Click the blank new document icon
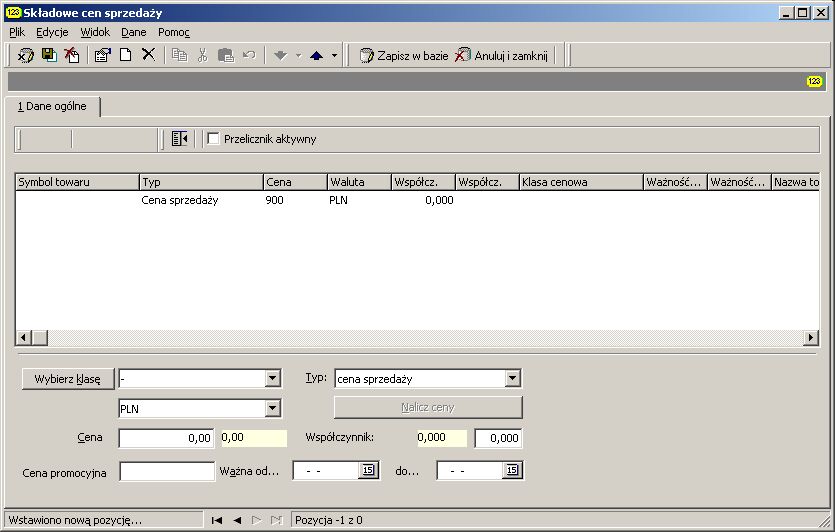Image resolution: width=835 pixels, height=532 pixels. (x=126, y=55)
